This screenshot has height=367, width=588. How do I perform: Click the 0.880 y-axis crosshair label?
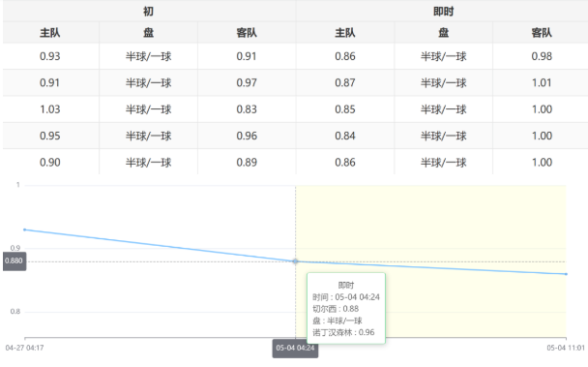15,261
